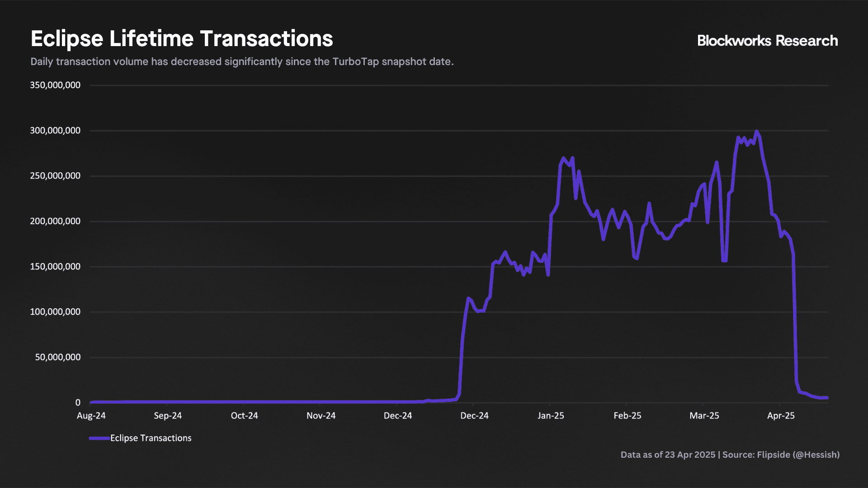Click the Feb-25 x-axis label

pos(627,416)
